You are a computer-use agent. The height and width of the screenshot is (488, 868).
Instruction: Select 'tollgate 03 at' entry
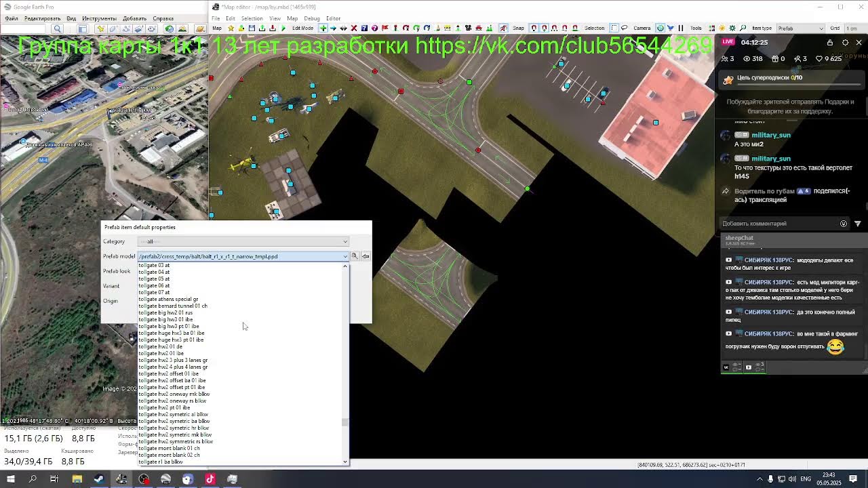(x=154, y=265)
